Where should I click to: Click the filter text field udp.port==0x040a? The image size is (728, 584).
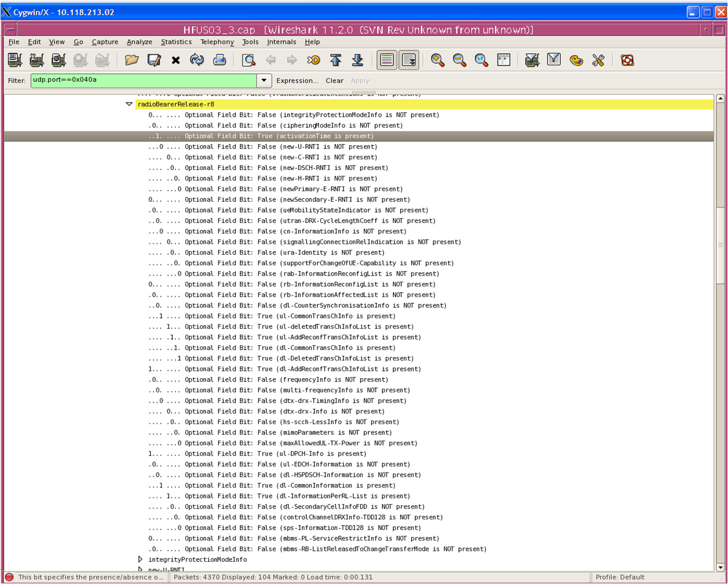[x=144, y=80]
